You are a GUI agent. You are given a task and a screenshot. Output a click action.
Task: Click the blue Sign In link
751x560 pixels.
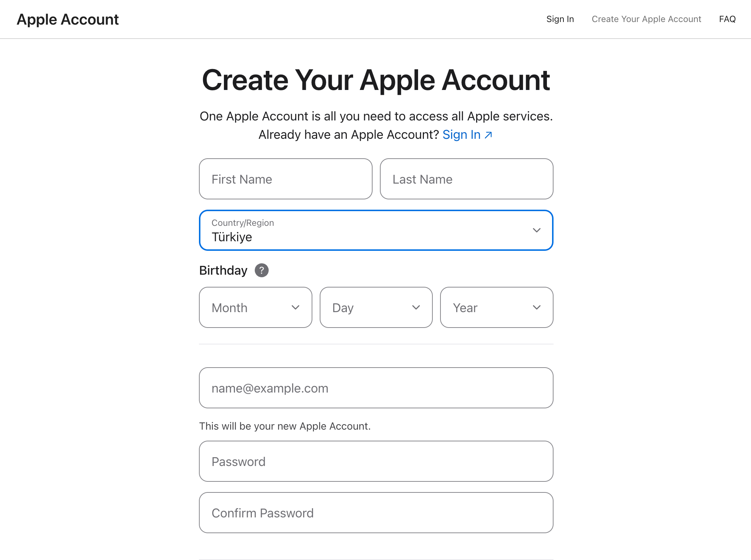pos(461,135)
